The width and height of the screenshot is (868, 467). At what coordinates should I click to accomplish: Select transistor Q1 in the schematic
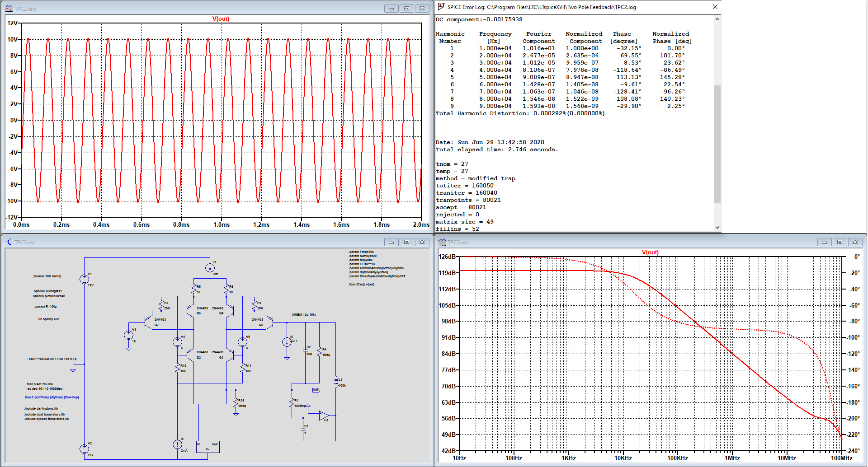pyautogui.click(x=230, y=355)
